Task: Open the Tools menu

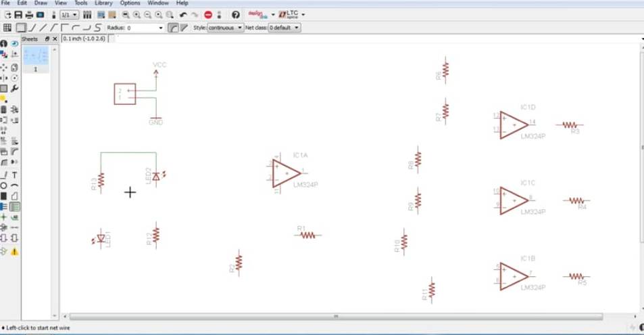Action: tap(81, 3)
